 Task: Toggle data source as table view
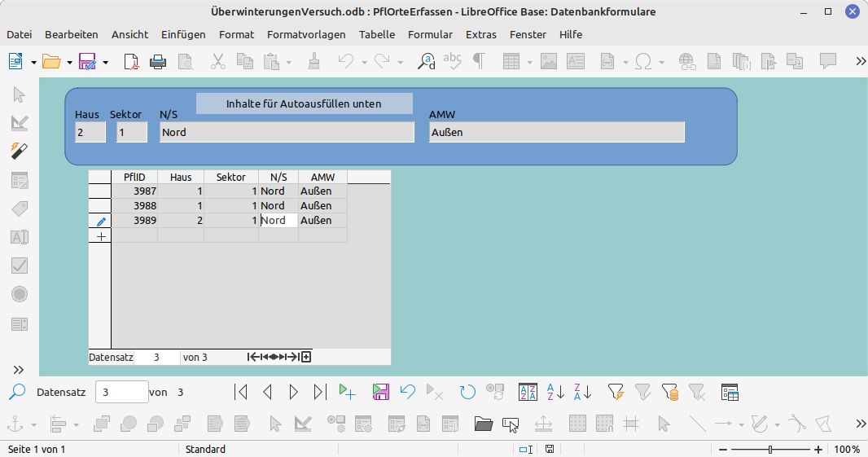point(730,392)
